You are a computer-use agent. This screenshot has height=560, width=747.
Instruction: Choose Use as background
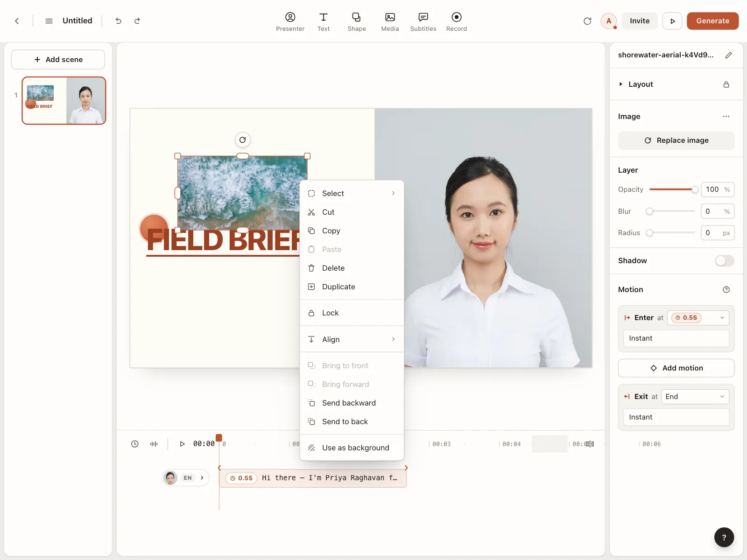(x=352, y=448)
